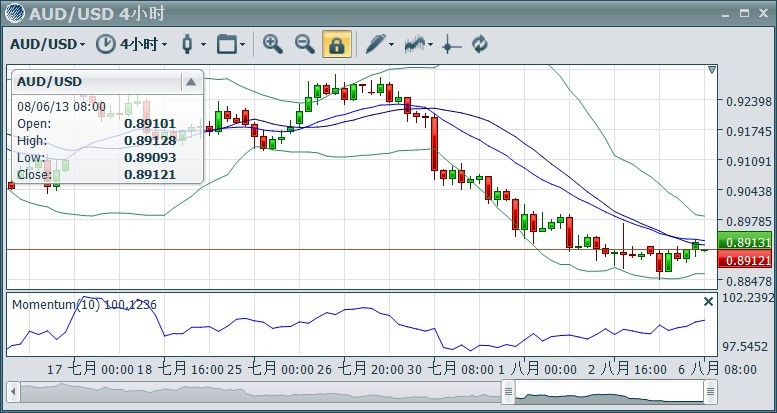
Task: Click the Open value 0.89101
Action: point(150,124)
